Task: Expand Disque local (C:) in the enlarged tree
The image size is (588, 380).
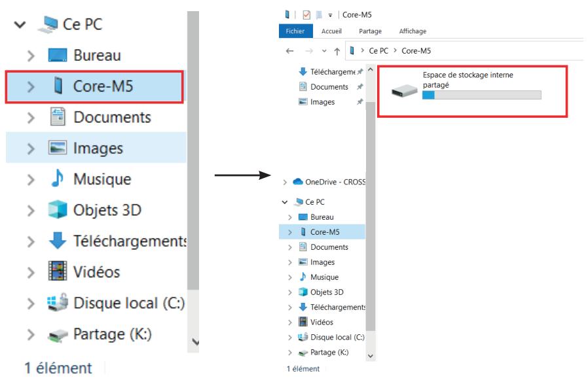Action: (x=31, y=303)
